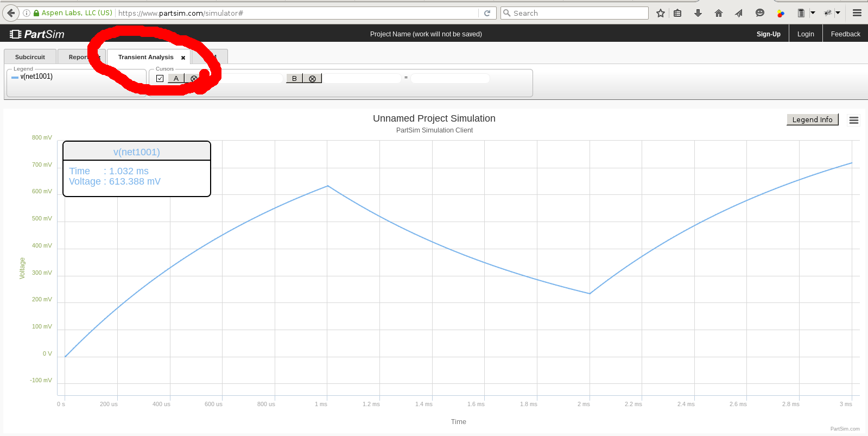Clear cursor B with the circled X

coord(312,79)
